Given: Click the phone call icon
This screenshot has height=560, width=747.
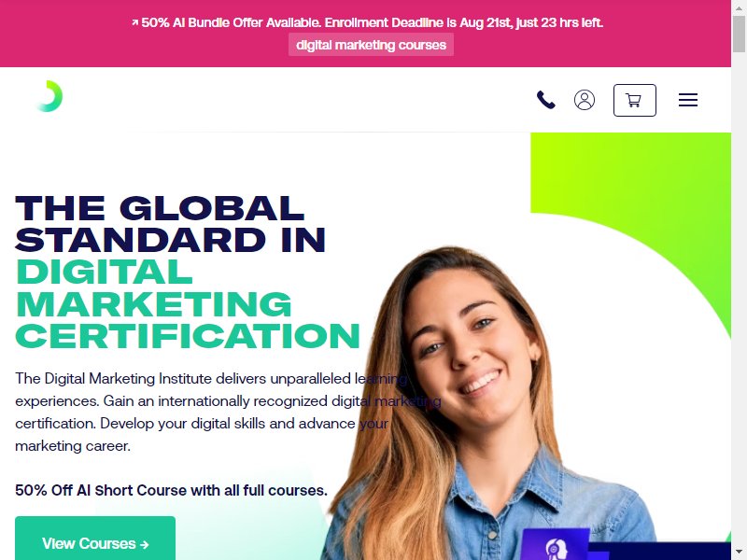Looking at the screenshot, I should 546,100.
